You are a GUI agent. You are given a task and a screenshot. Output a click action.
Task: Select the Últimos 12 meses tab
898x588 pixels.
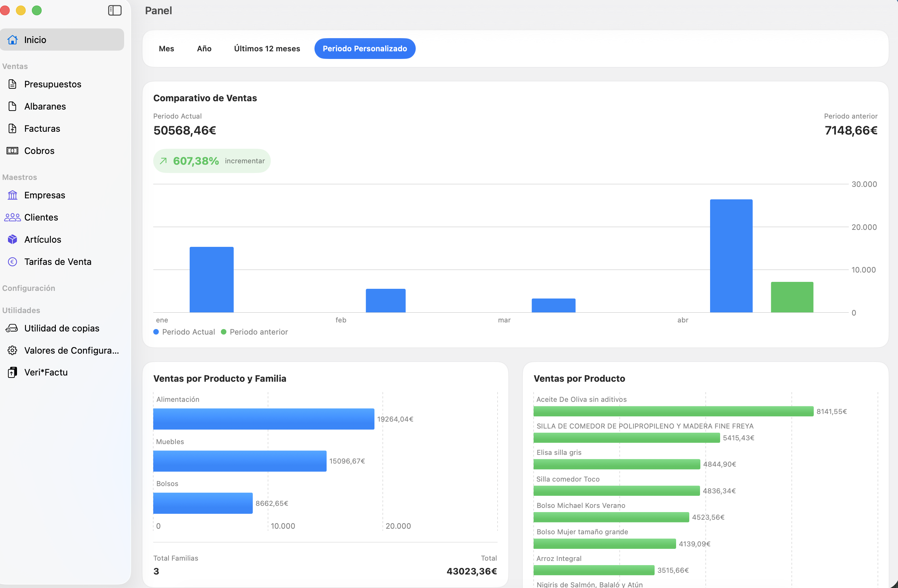[x=267, y=49]
